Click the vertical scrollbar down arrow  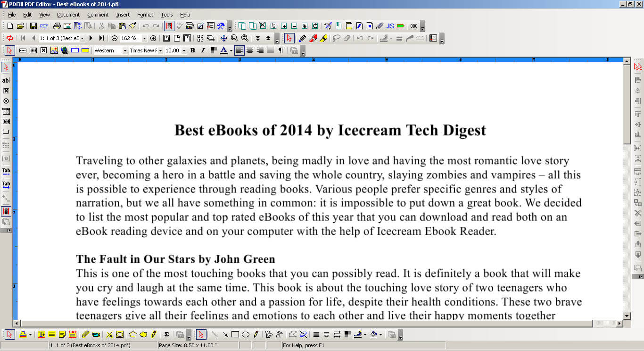(x=627, y=316)
